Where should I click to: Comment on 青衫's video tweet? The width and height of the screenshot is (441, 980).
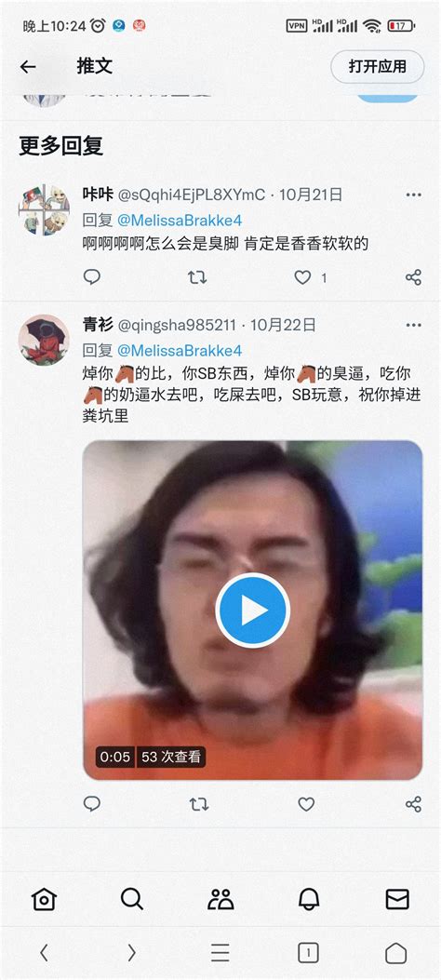click(x=92, y=804)
